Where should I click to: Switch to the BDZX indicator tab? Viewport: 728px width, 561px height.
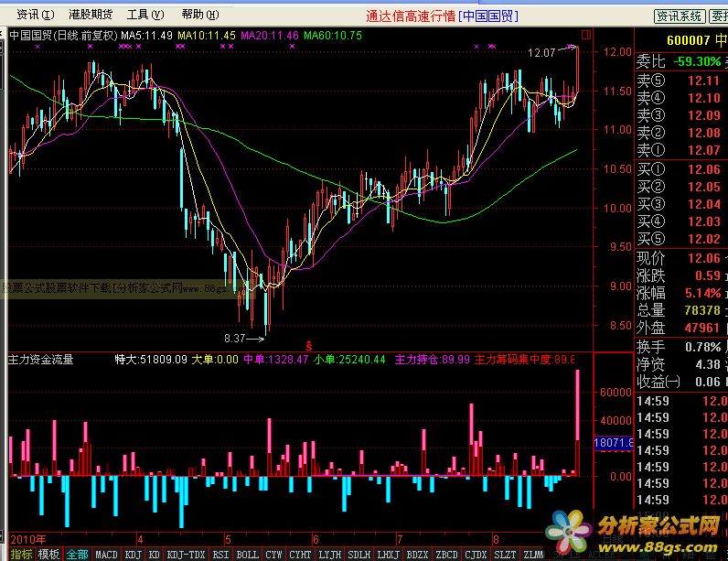pos(417,555)
